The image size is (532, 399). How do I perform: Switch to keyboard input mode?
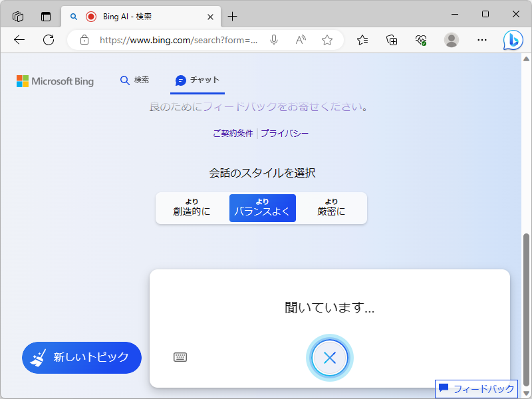coord(181,357)
